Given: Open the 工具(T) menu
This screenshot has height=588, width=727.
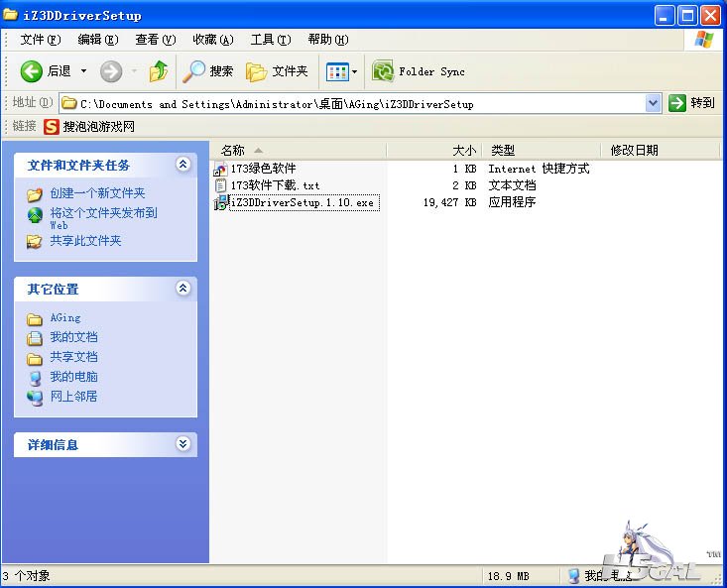Looking at the screenshot, I should tap(270, 40).
